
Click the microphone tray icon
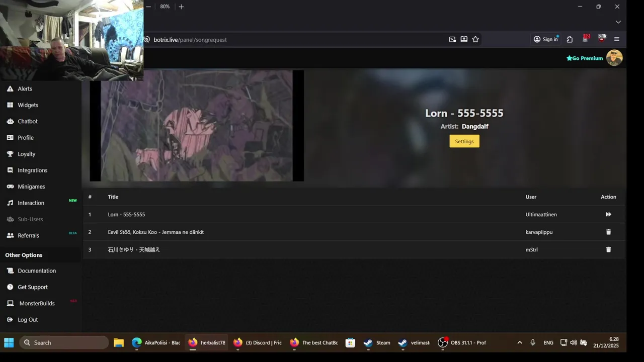[533, 343]
